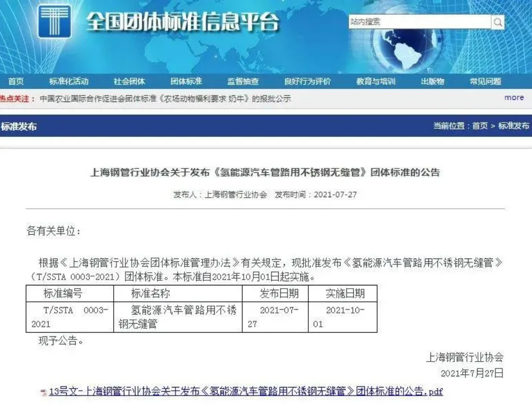Select 良好行为评价 in navigation bar
The image size is (532, 406).
point(307,81)
